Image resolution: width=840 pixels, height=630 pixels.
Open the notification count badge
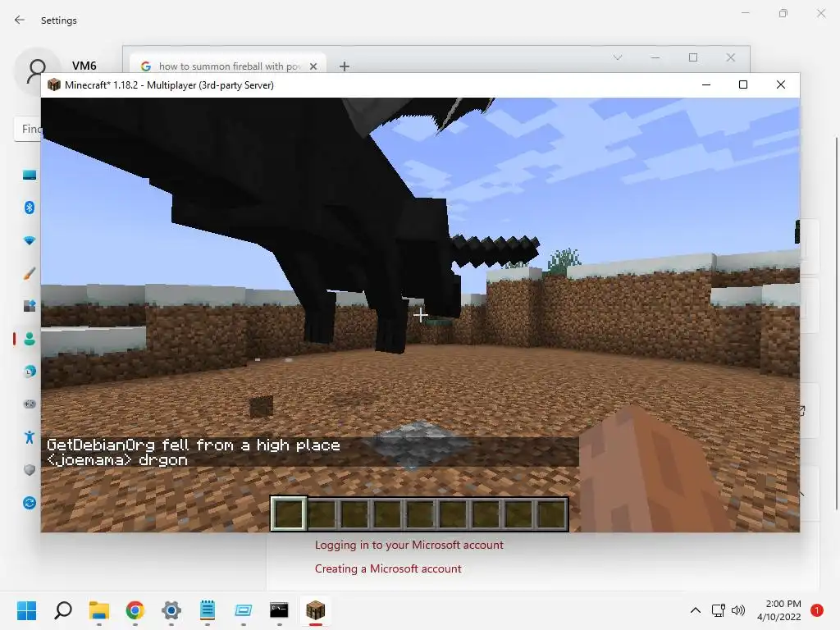tap(817, 610)
